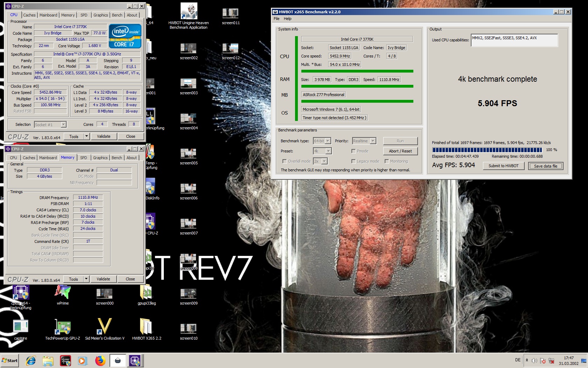Screen dimensions: 588x368
Task: Launch TechPowerUp GPU-Z shortcut
Action: tap(63, 329)
